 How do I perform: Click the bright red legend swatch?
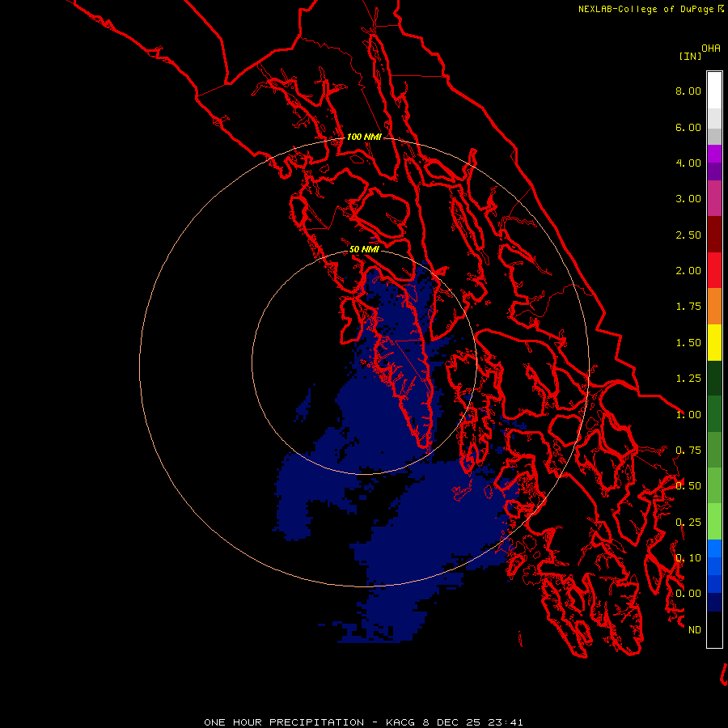[714, 270]
